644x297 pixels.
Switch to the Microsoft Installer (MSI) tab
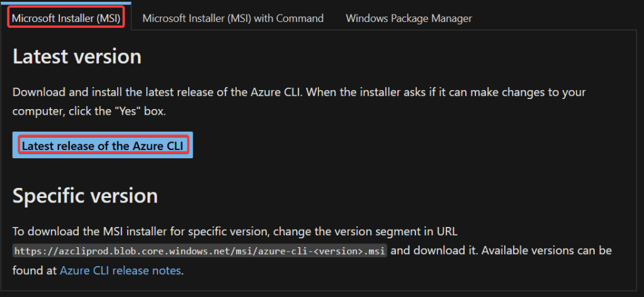pos(66,18)
